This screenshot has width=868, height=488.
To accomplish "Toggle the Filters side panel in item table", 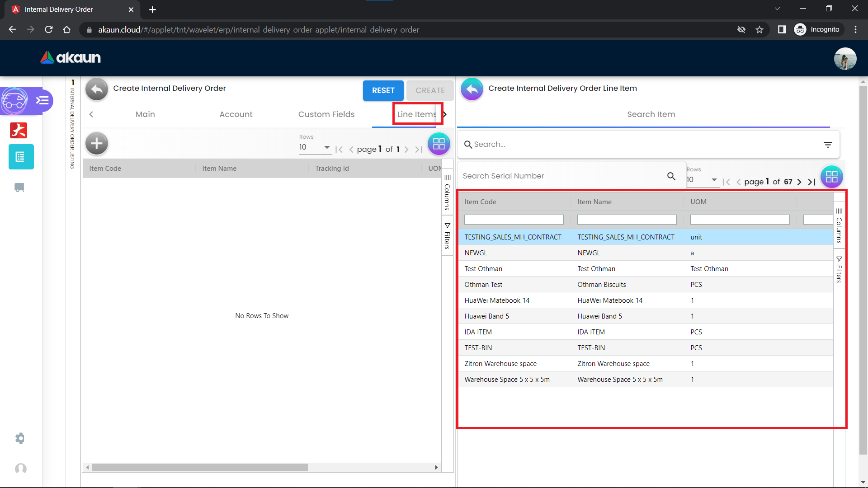I will pos(839,269).
